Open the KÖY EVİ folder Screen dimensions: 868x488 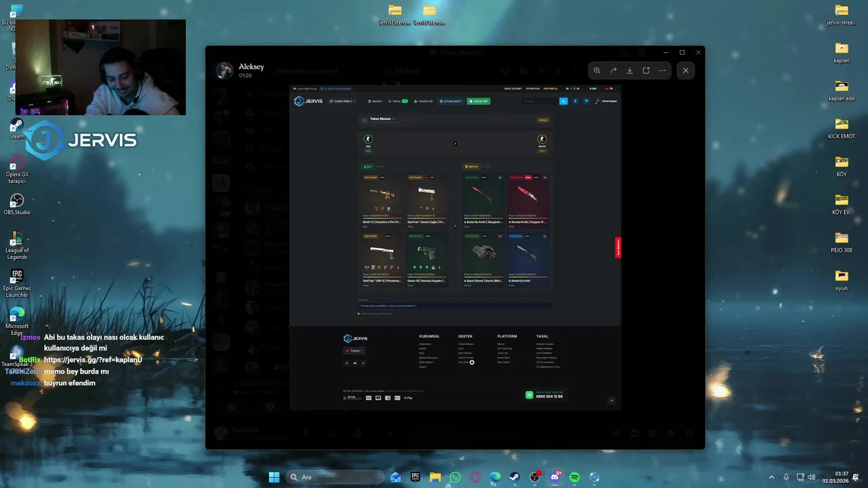tap(842, 204)
